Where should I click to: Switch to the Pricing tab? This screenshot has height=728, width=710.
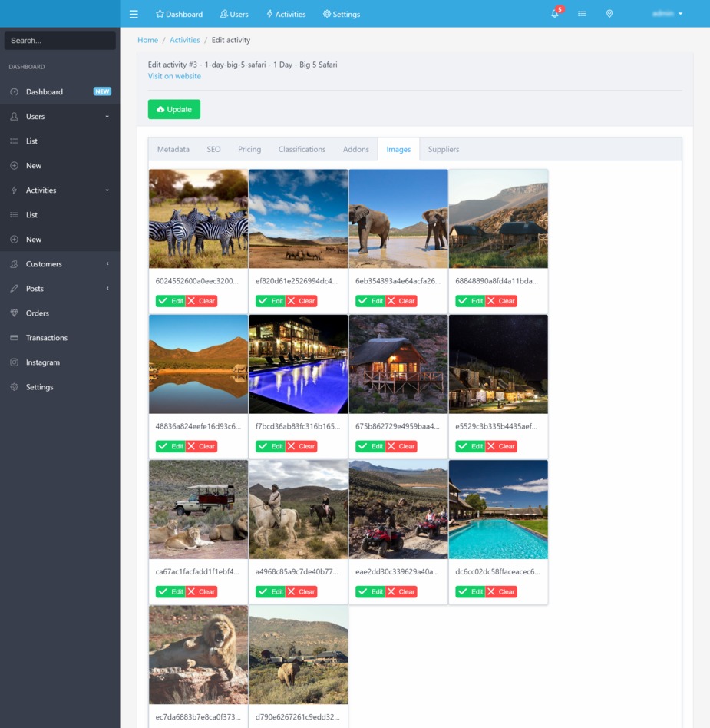[249, 149]
